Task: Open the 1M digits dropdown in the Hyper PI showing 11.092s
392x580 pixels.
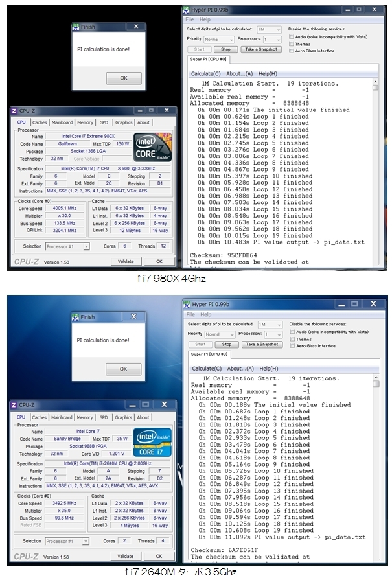Action: click(270, 325)
